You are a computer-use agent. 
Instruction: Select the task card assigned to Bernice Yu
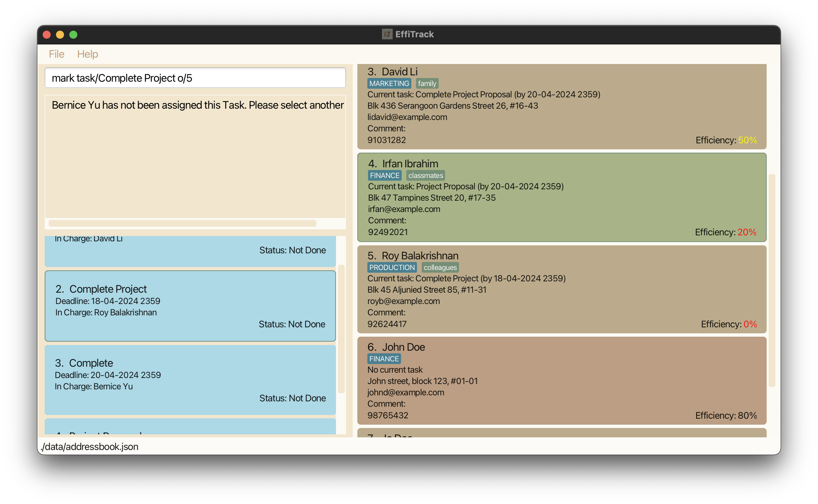coord(190,380)
